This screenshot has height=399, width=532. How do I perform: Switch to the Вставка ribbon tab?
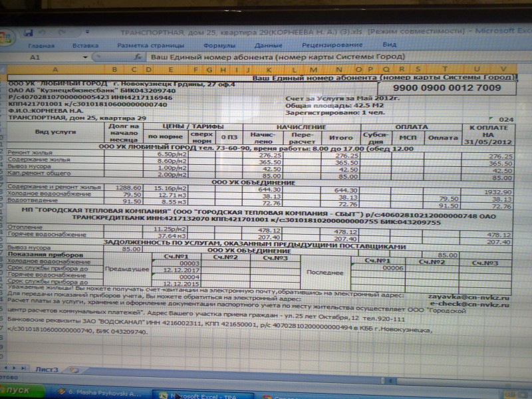click(86, 45)
